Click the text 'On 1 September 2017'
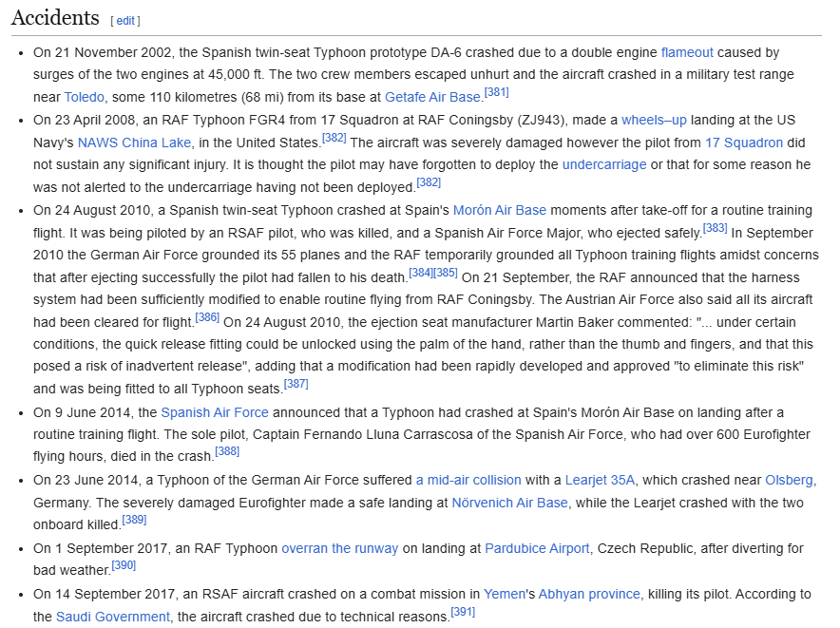 pyautogui.click(x=100, y=549)
